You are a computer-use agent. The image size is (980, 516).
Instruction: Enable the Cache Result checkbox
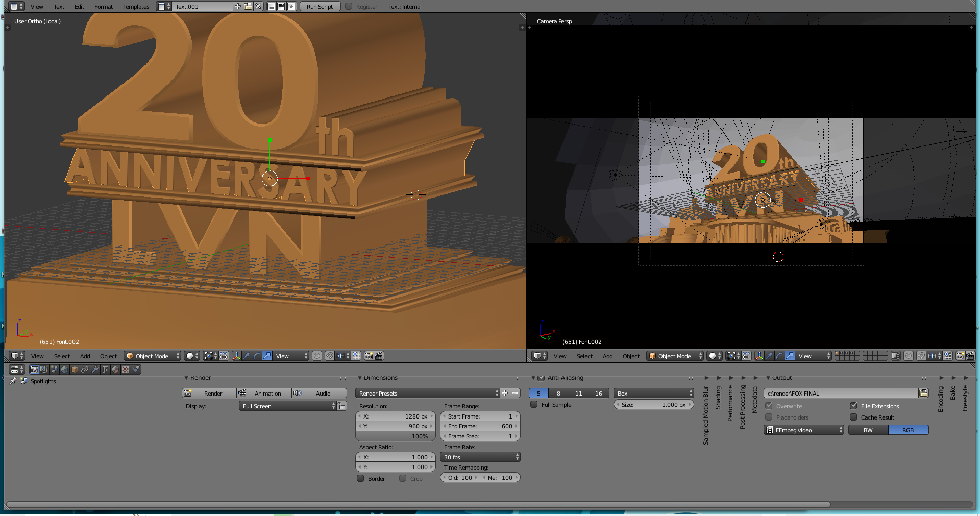click(853, 417)
